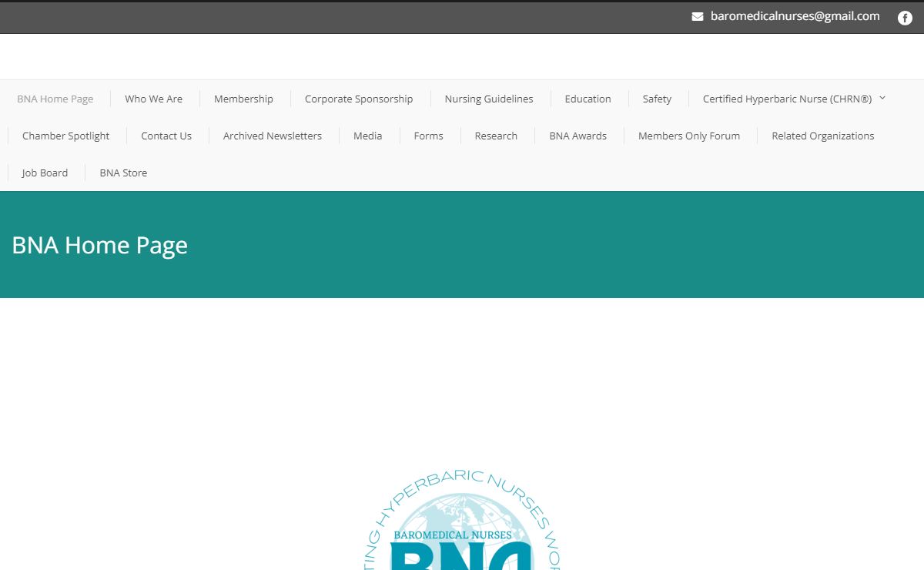
Task: Open the Membership menu item
Action: point(243,99)
